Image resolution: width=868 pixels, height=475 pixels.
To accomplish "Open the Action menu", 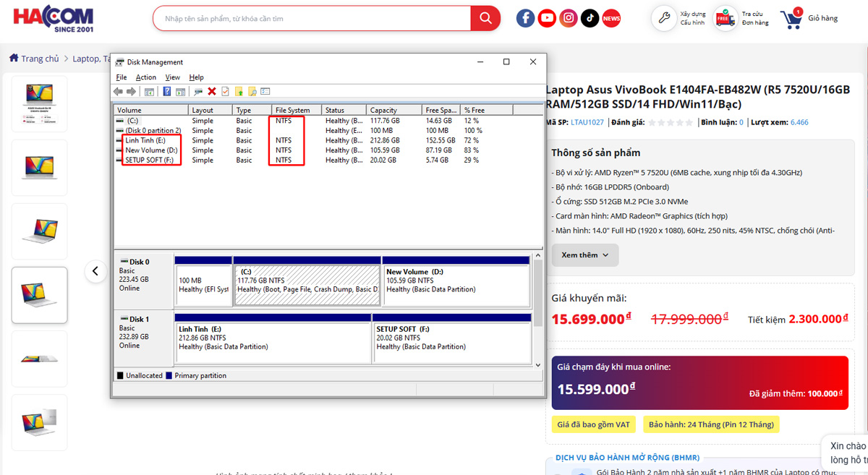I will [x=145, y=77].
